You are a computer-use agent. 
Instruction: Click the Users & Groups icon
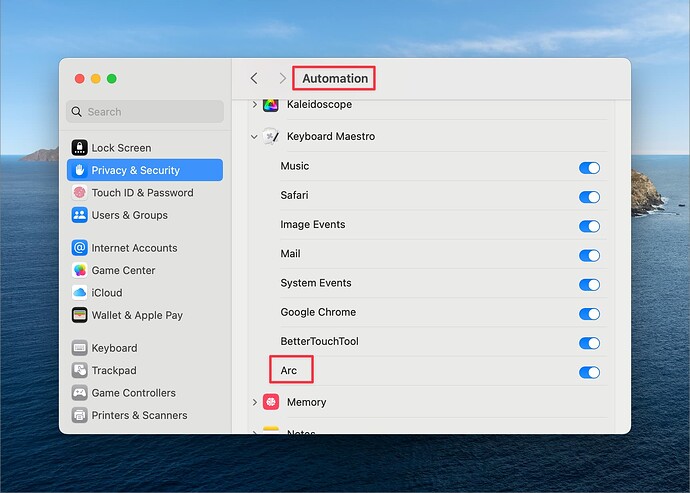(80, 215)
